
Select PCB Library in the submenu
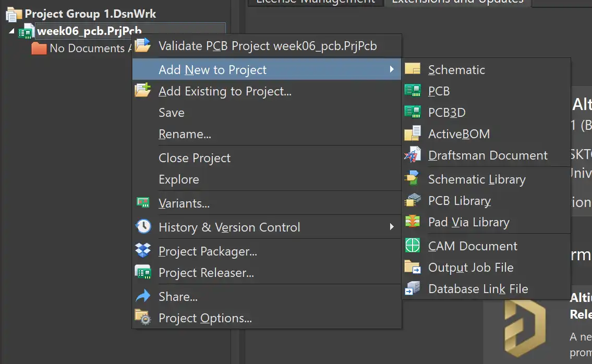[459, 201]
